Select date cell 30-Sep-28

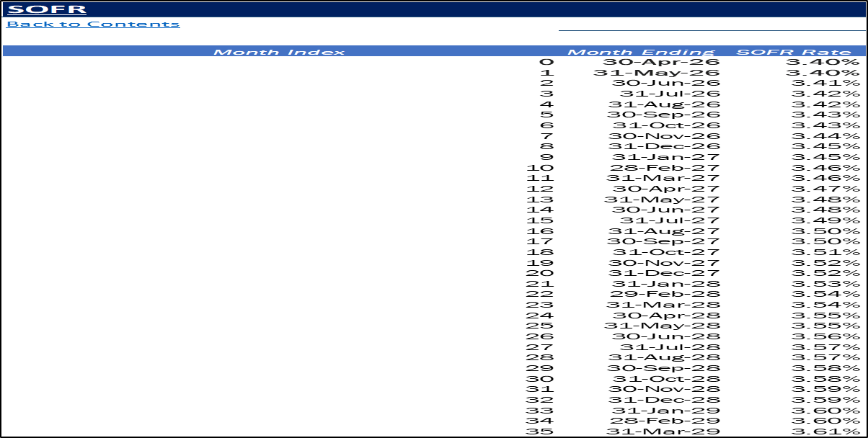[663, 368]
